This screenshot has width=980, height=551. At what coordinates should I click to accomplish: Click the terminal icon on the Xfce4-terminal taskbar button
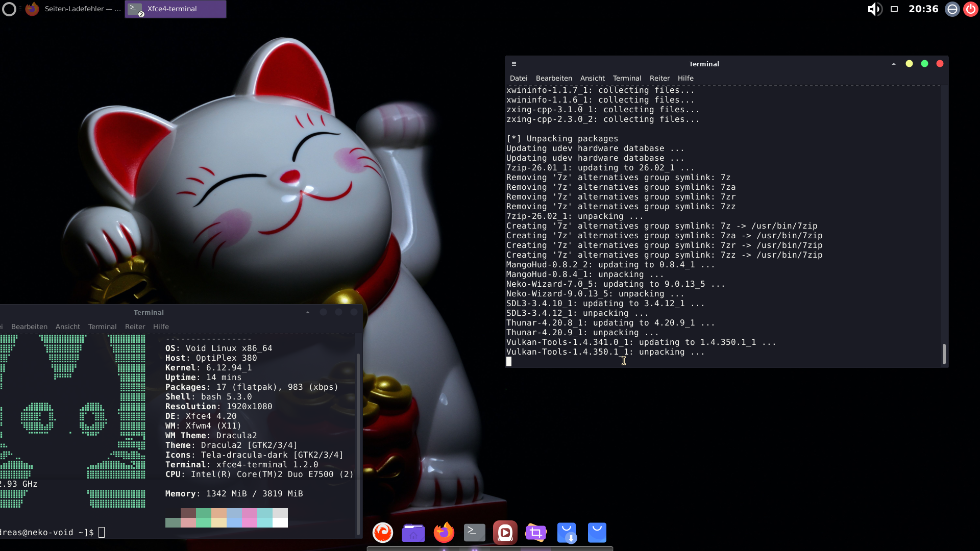135,9
